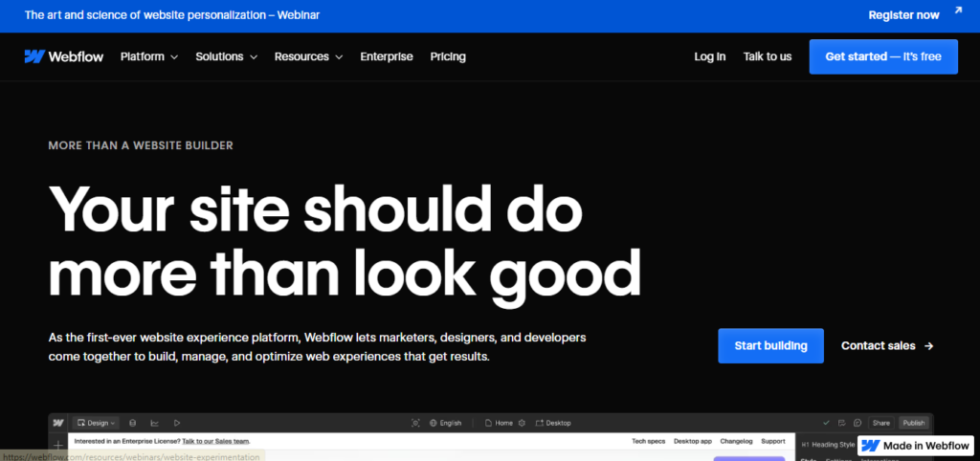This screenshot has width=980, height=461.
Task: Open the English locale selector
Action: point(446,423)
